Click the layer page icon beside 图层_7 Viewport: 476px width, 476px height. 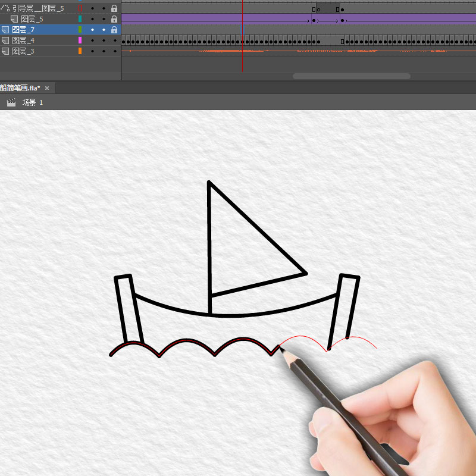(x=5, y=30)
